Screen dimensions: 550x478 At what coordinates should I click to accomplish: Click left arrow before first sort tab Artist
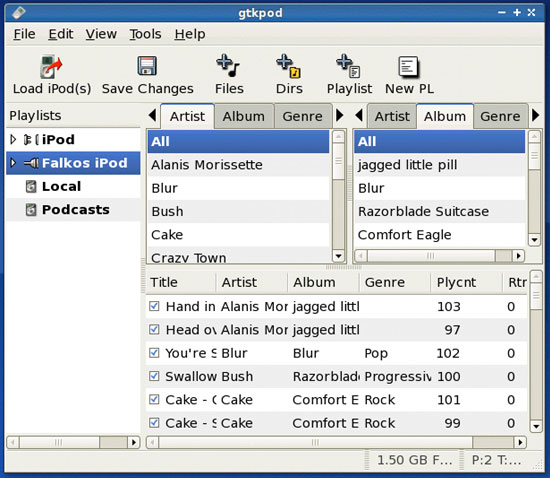pyautogui.click(x=152, y=115)
